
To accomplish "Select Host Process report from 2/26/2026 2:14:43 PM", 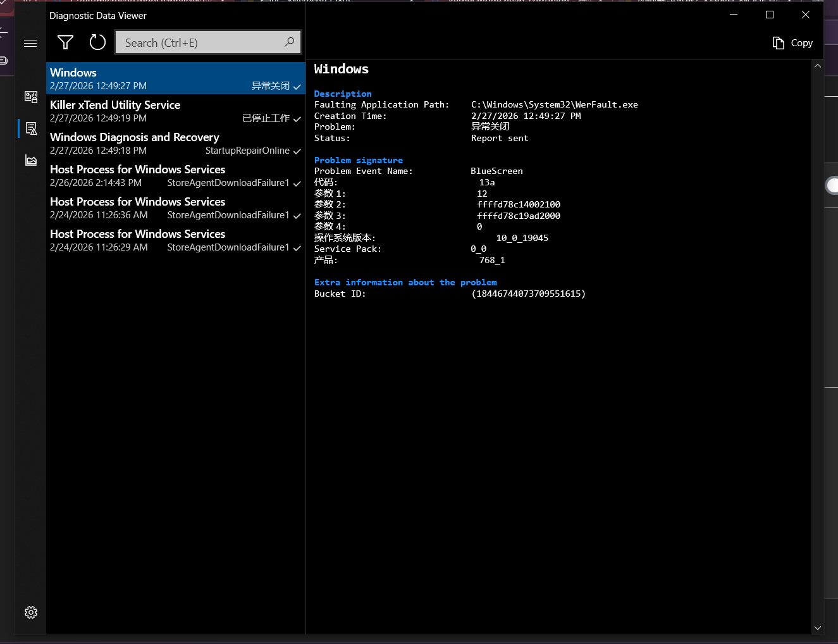I will point(176,175).
